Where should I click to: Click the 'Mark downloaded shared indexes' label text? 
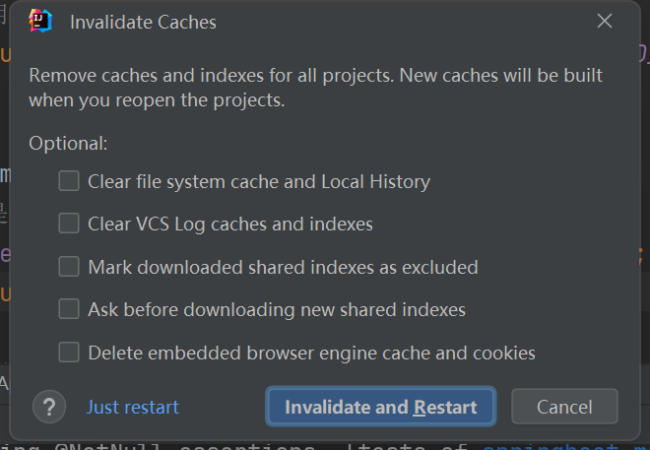[x=283, y=268]
